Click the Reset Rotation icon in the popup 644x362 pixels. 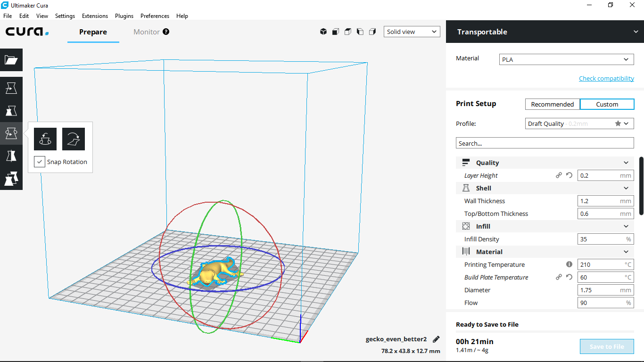point(45,139)
